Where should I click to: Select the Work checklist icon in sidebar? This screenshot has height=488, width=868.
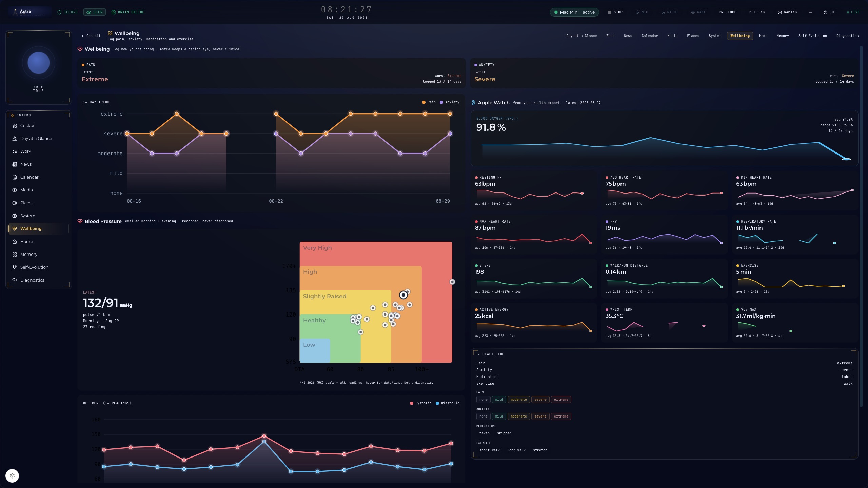pyautogui.click(x=15, y=151)
